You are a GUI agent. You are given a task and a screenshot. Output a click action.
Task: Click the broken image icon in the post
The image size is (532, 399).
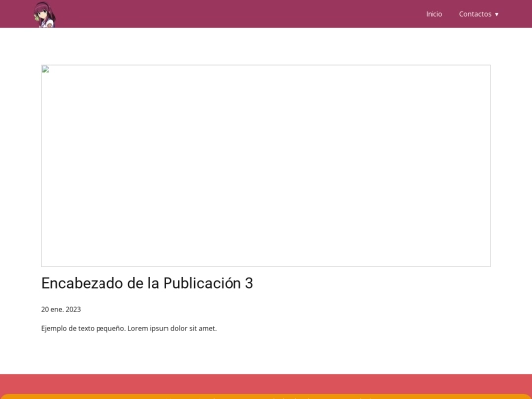[x=45, y=70]
